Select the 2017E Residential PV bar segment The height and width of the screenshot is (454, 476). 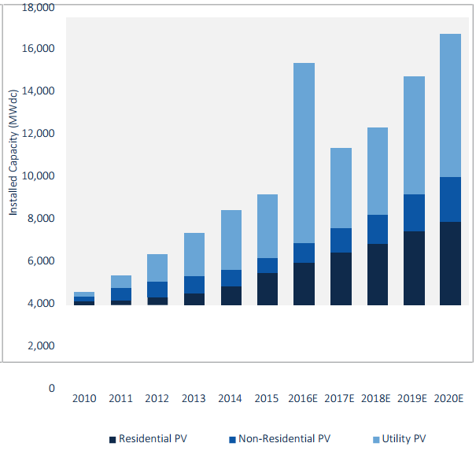coord(341,279)
